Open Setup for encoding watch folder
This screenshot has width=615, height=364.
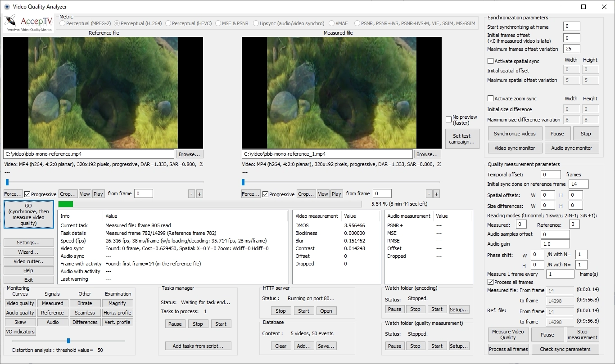(459, 309)
